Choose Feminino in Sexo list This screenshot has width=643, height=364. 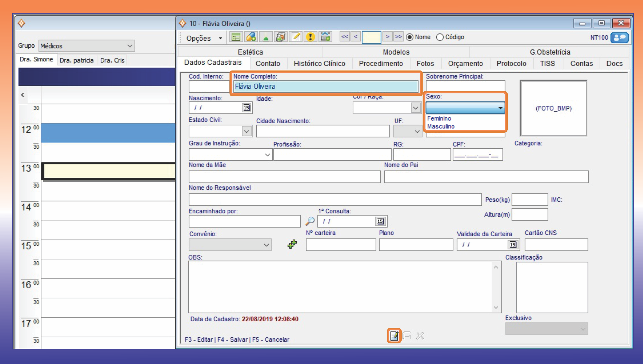(439, 119)
